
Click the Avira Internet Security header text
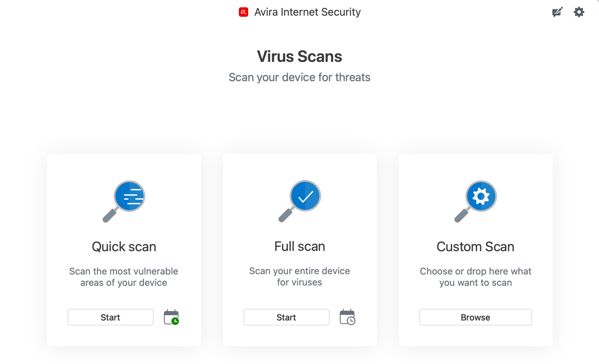pyautogui.click(x=307, y=12)
